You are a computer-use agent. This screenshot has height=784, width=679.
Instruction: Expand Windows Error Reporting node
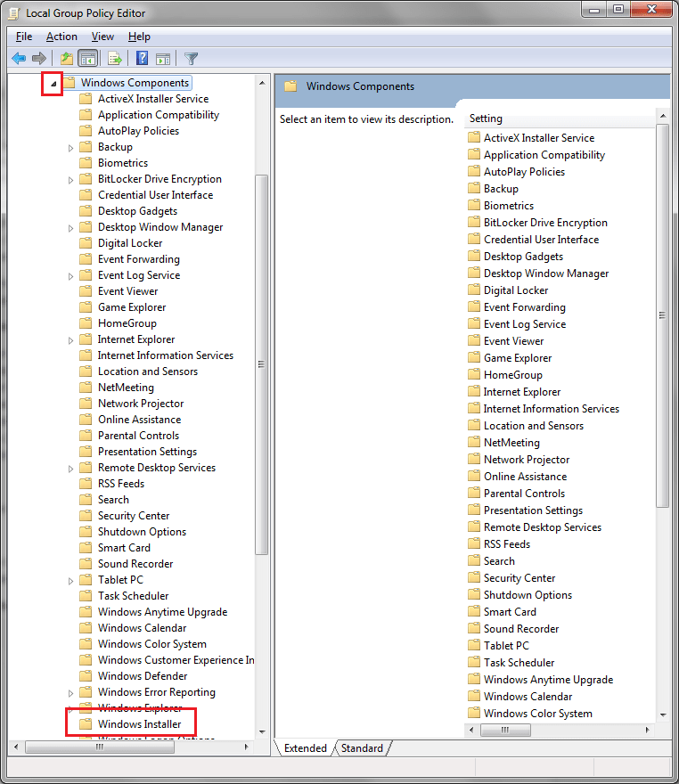(70, 693)
